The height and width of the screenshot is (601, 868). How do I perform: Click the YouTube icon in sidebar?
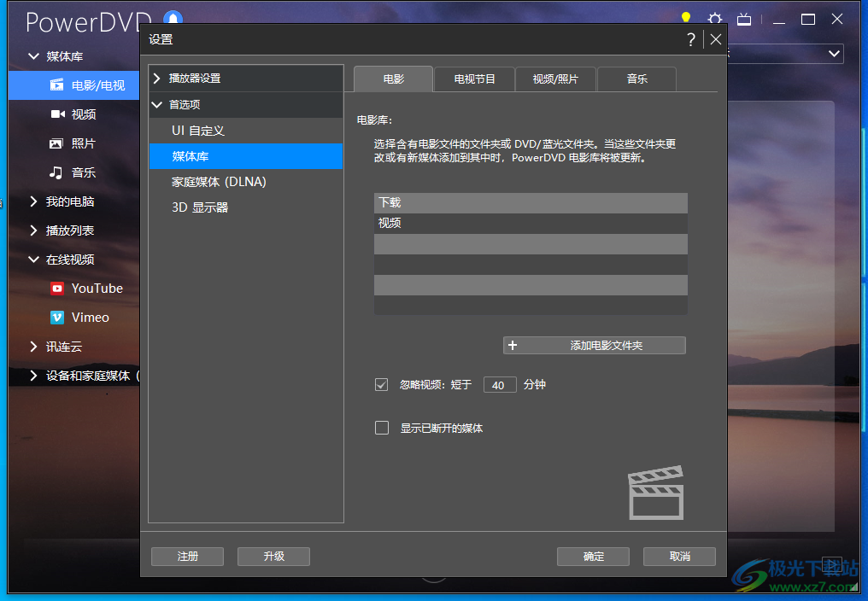pyautogui.click(x=57, y=289)
